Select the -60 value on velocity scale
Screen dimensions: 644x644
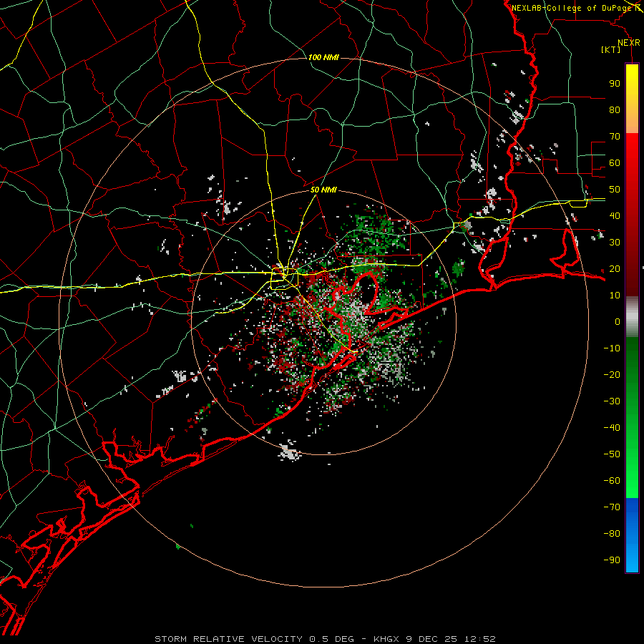coord(612,481)
